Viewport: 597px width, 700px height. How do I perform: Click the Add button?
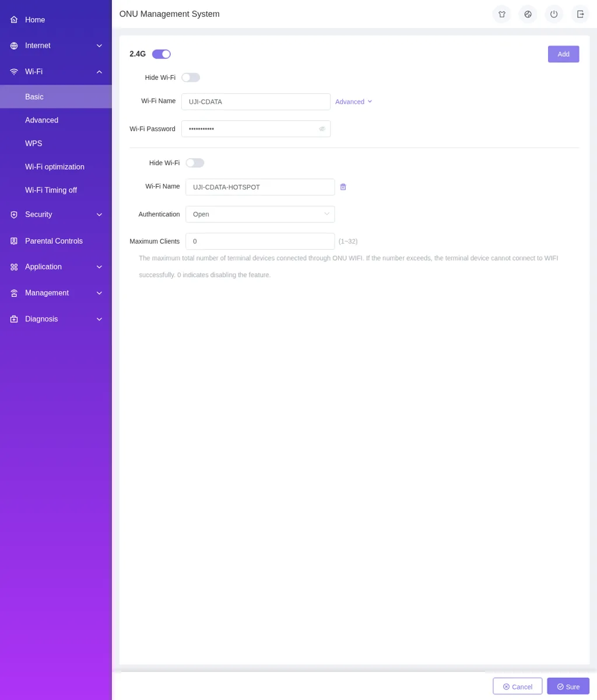[x=563, y=54]
